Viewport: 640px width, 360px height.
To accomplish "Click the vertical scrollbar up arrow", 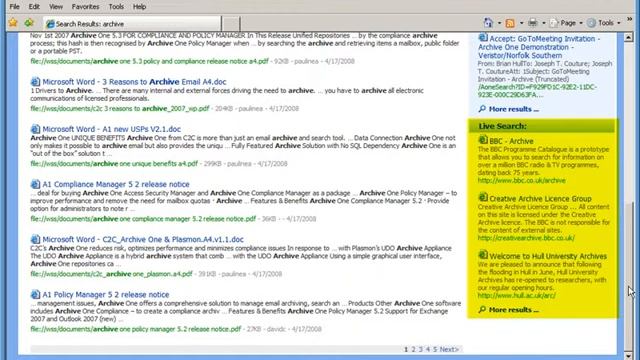I will click(x=628, y=38).
